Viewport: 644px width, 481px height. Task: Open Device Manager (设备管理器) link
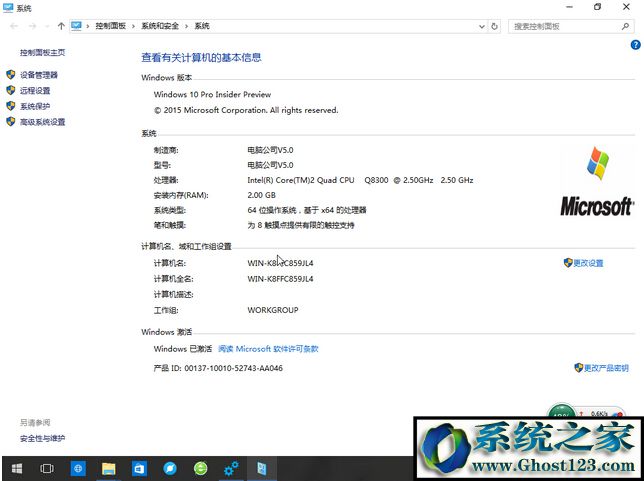pos(39,75)
